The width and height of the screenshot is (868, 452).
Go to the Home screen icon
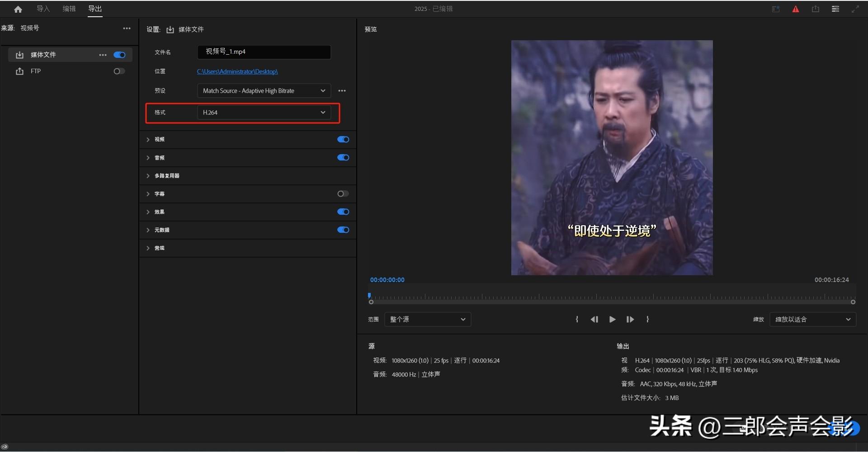[x=18, y=9]
